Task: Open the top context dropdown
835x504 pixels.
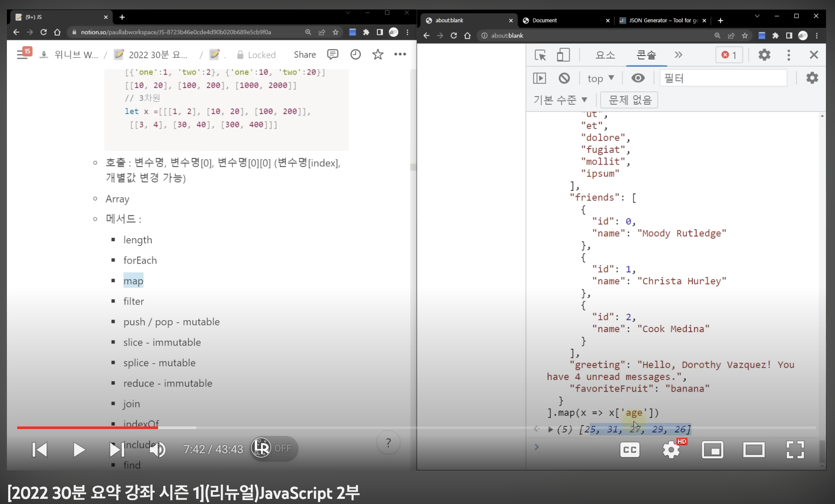Action: click(600, 78)
